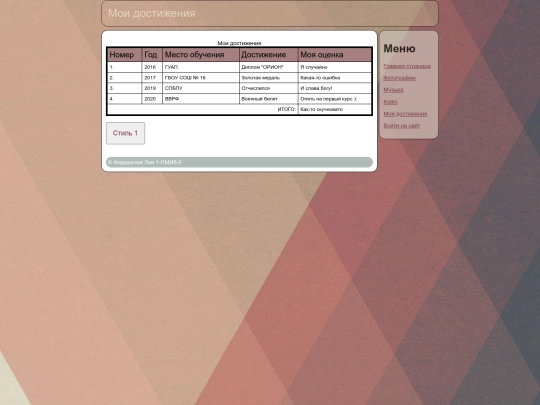Click the "Военный билет" achievement cell
This screenshot has height=405, width=540.
pos(269,99)
